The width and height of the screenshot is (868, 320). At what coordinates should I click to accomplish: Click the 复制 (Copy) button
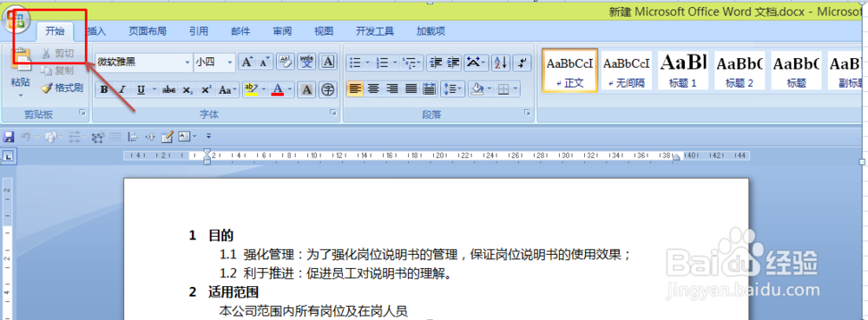coord(57,71)
